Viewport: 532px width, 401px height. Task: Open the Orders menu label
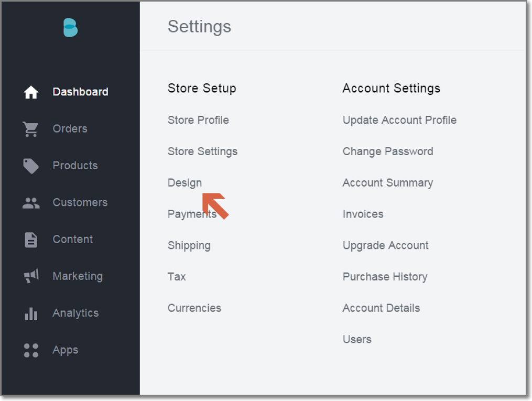pyautogui.click(x=70, y=129)
